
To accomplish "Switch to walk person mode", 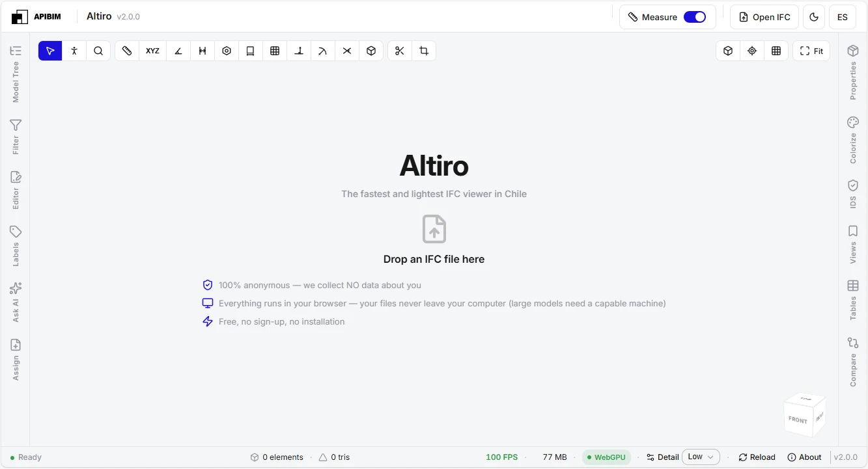I will [74, 51].
